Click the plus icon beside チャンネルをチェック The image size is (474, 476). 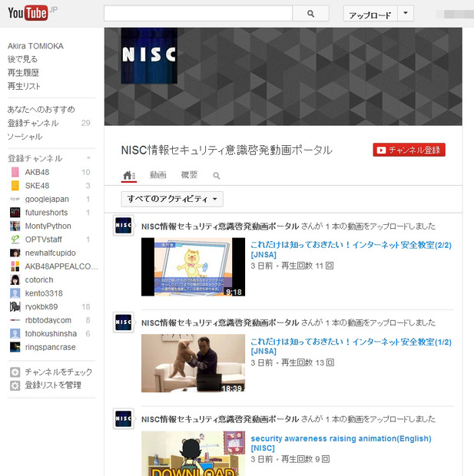coord(15,372)
